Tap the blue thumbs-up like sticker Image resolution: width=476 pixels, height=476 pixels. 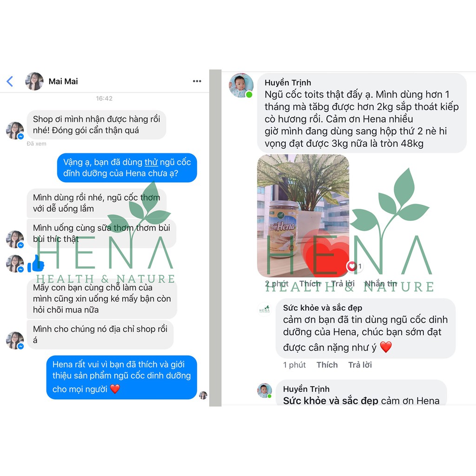click(36, 263)
